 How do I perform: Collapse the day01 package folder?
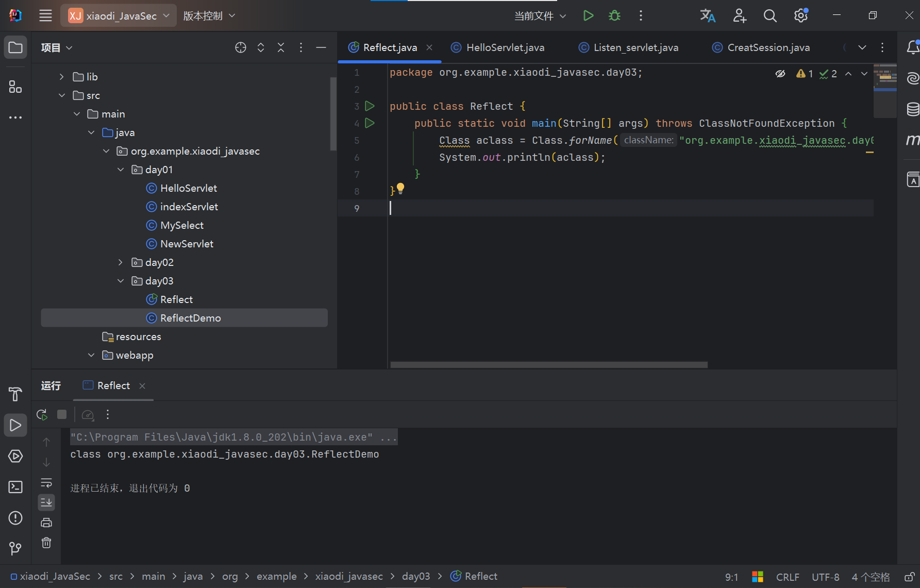point(121,170)
